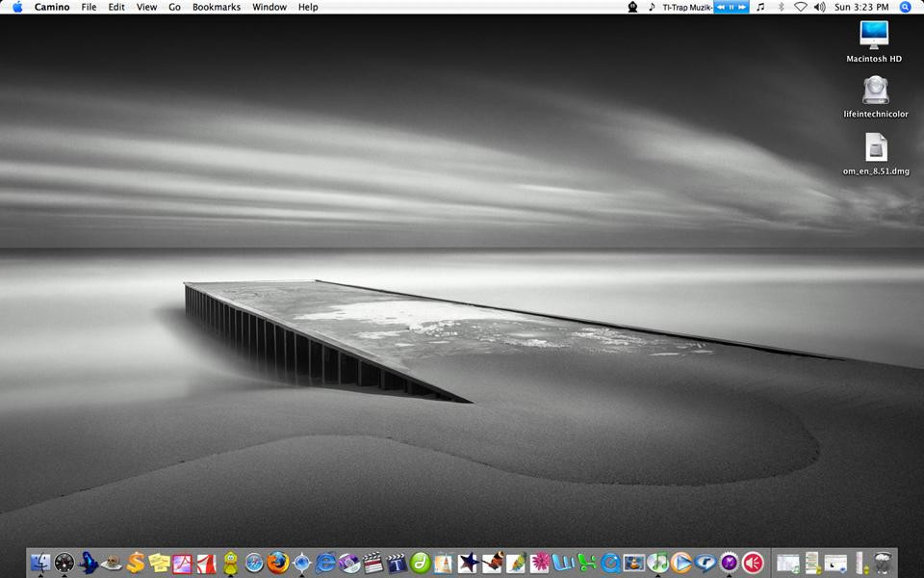This screenshot has width=924, height=578.
Task: Open the Edit menu
Action: click(x=116, y=7)
